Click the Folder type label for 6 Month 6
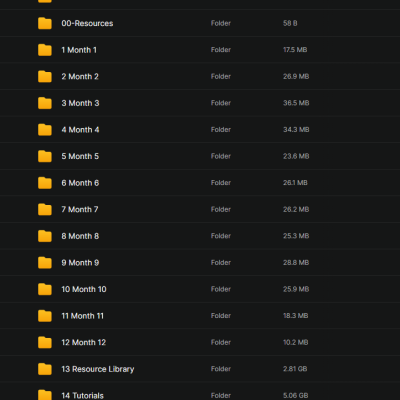 point(221,183)
